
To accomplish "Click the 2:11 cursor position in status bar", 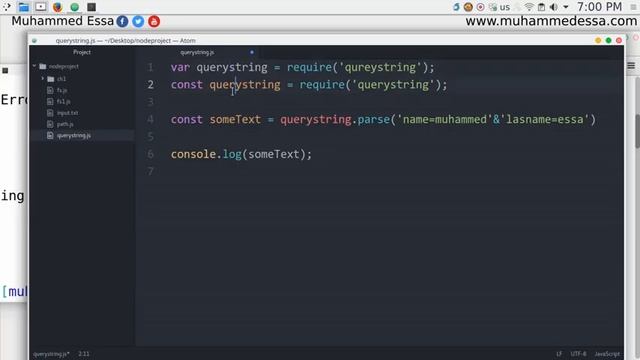I will click(x=84, y=354).
